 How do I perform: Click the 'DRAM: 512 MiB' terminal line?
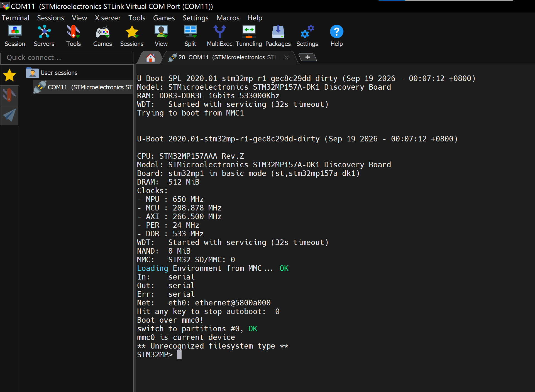[x=168, y=182]
